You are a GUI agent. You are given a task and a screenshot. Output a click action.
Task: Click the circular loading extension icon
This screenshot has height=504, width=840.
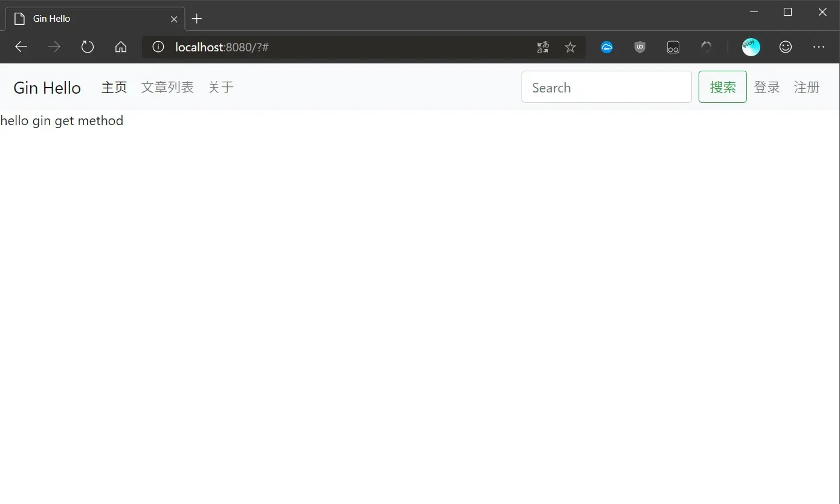tap(706, 47)
